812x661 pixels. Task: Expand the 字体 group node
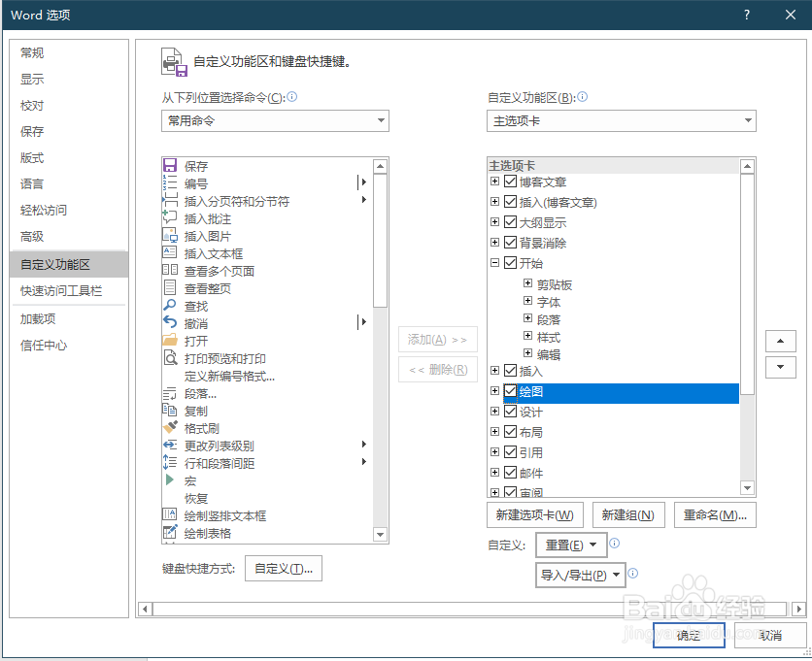pyautogui.click(x=527, y=301)
